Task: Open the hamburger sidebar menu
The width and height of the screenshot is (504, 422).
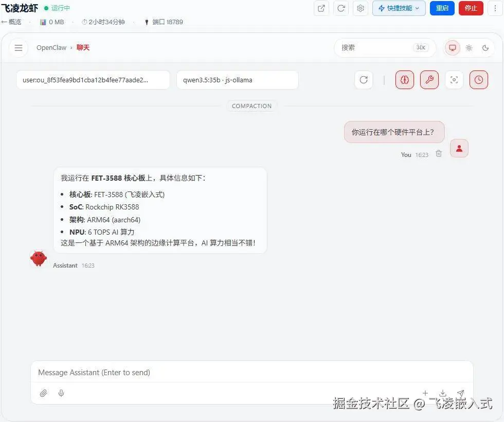Action: [x=19, y=47]
